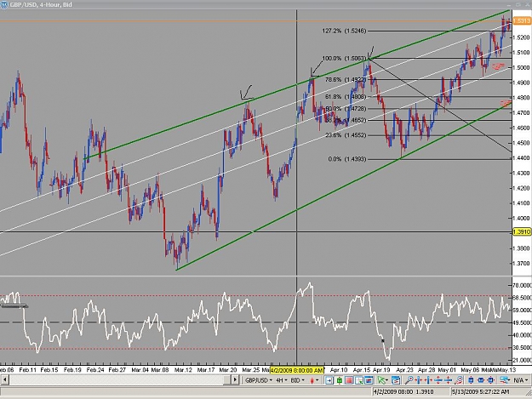Click the highlighted 4/2/2009 8:00:00 AM date label
This screenshot has height=399, width=532.
pos(296,370)
